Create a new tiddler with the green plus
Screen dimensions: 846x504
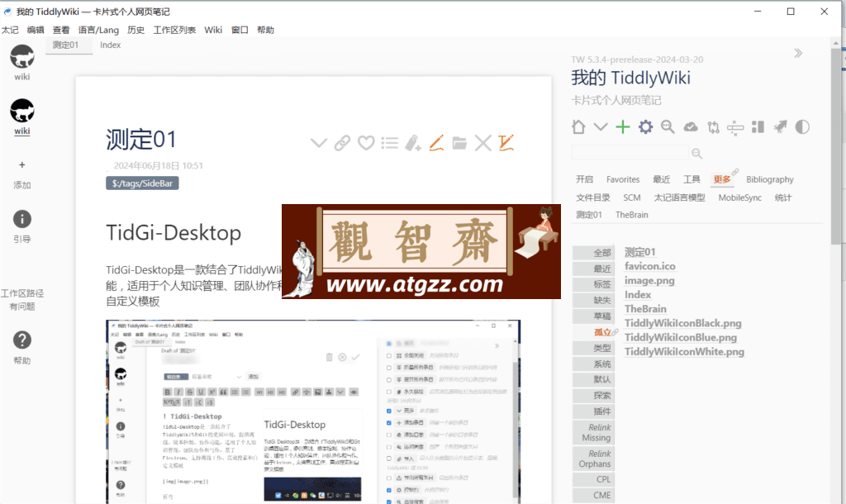[623, 126]
